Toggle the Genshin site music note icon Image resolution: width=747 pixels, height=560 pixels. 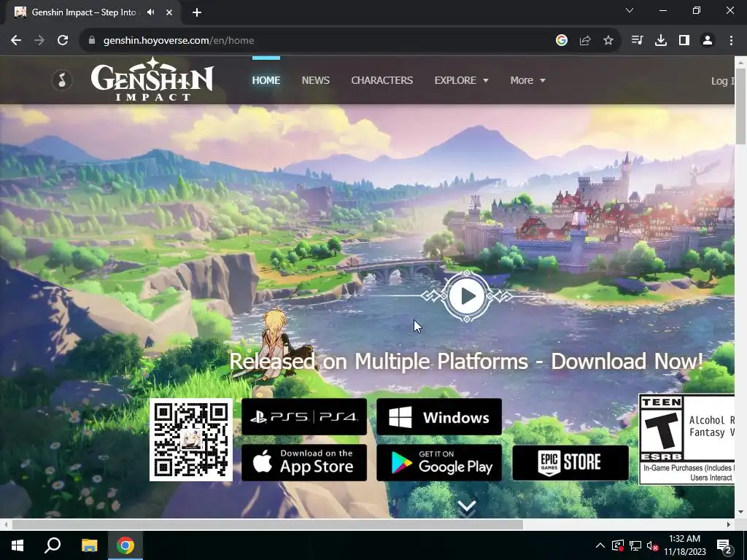coord(62,80)
